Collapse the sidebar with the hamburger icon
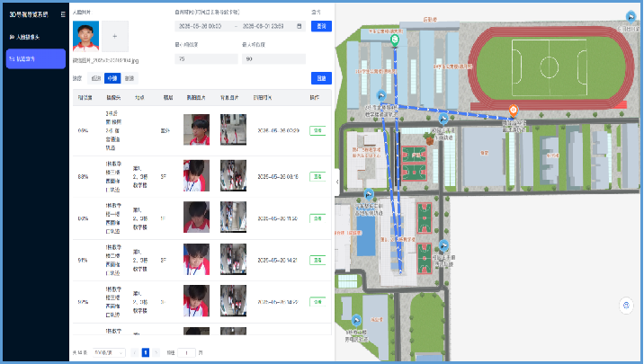 point(61,15)
